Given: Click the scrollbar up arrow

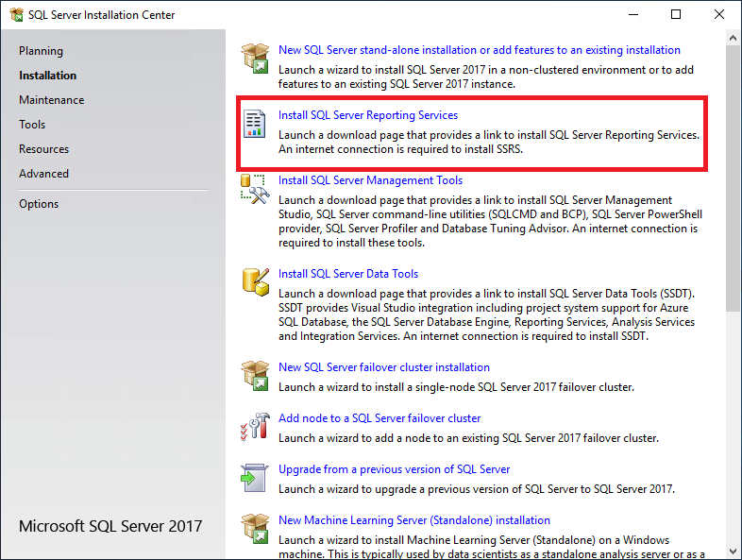Looking at the screenshot, I should click(733, 38).
